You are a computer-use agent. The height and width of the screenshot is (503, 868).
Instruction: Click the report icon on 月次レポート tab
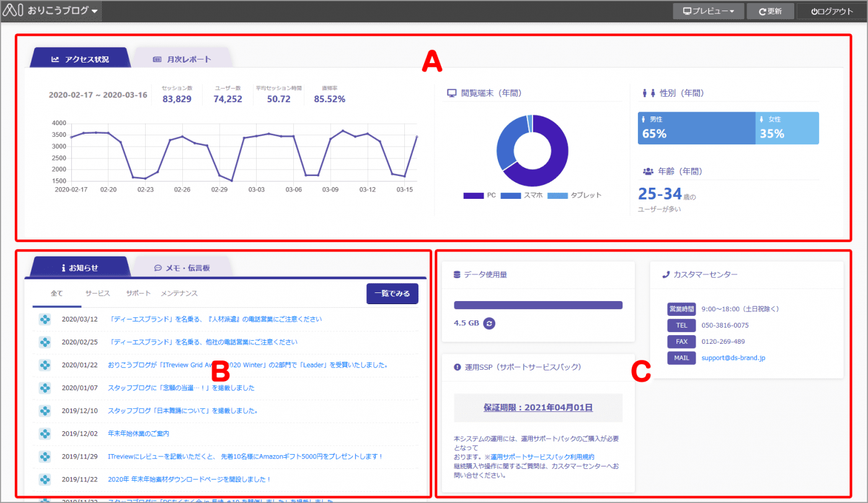click(157, 59)
